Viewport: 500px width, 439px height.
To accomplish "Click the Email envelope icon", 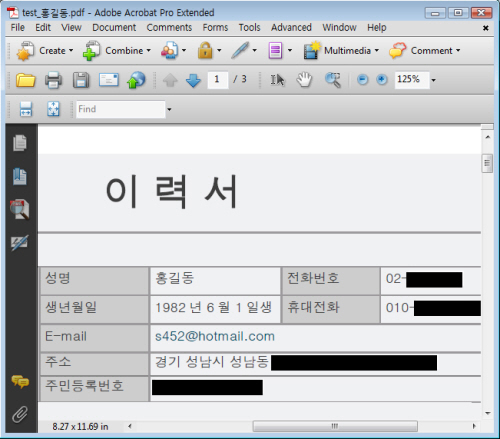I will (x=109, y=80).
